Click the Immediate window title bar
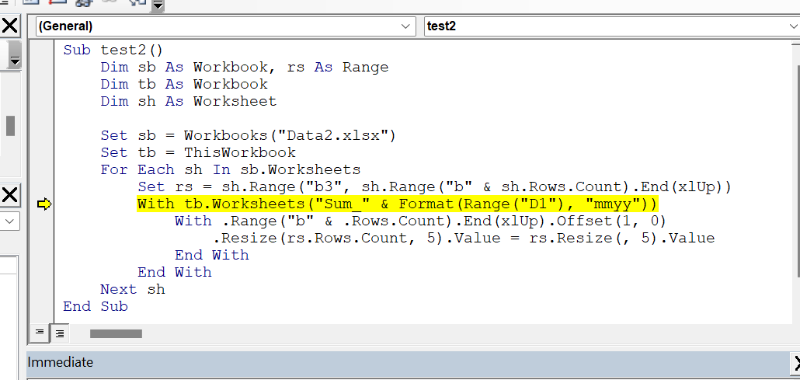 (x=408, y=363)
